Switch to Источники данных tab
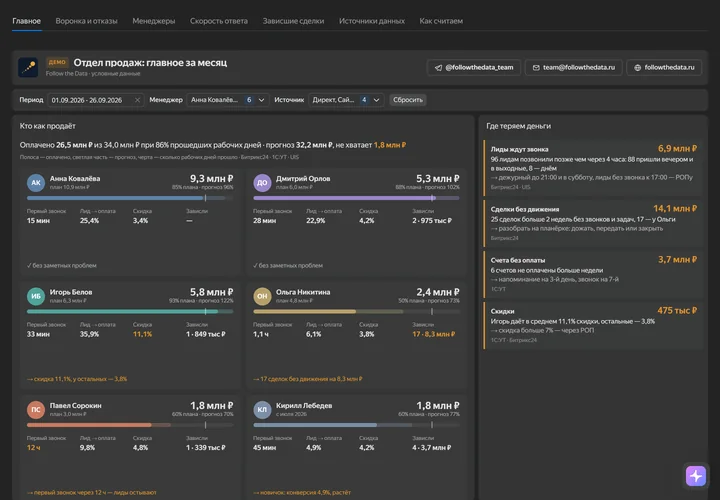 pos(372,21)
